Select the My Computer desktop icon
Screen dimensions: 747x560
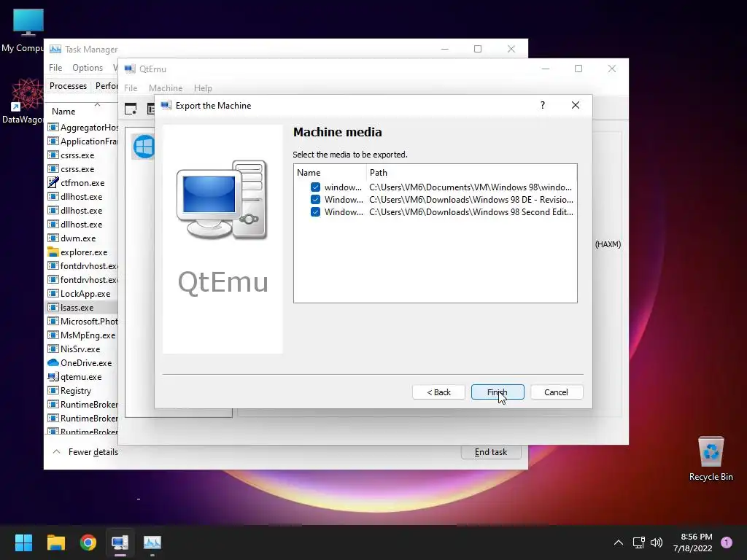tap(24, 31)
